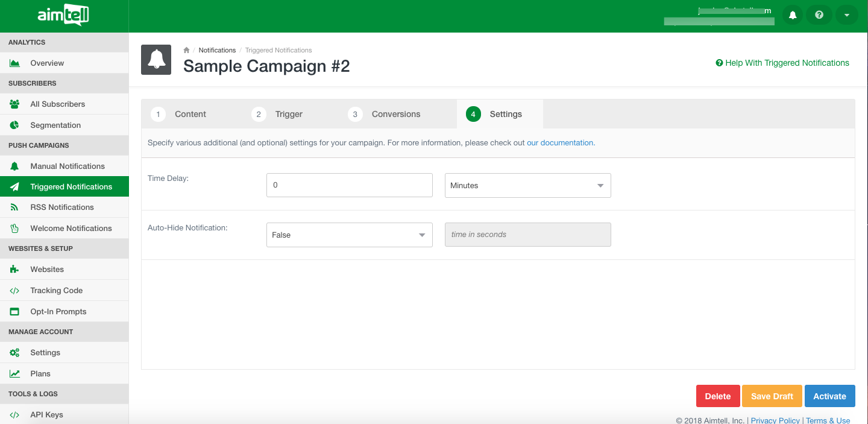Screen dimensions: 868x424
Task: Click the All Subscribers people icon
Action: click(x=15, y=104)
